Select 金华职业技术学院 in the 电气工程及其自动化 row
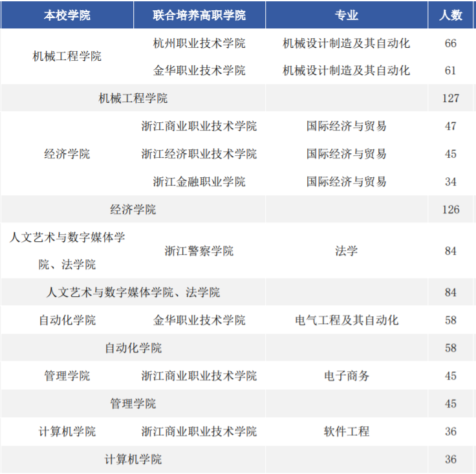The height and width of the screenshot is (474, 476). click(199, 320)
